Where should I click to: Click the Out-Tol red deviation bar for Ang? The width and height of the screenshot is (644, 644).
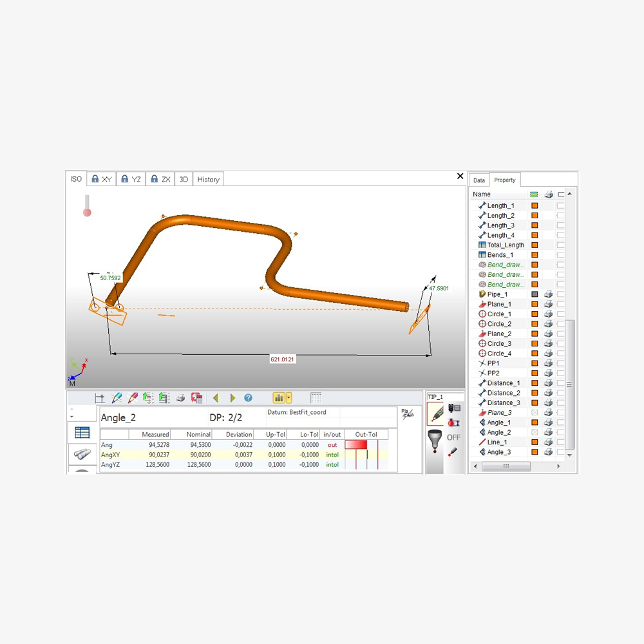(x=356, y=444)
